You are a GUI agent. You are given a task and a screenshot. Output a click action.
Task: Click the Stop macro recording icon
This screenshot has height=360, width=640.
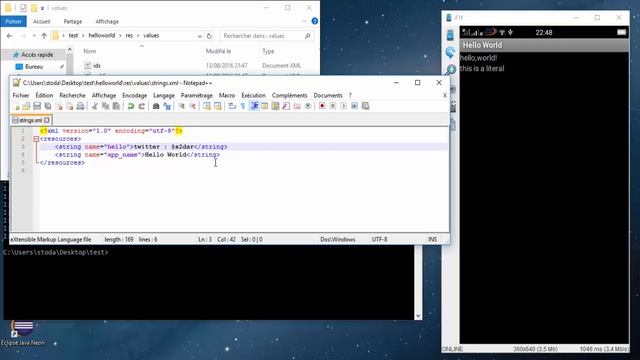pos(333,106)
